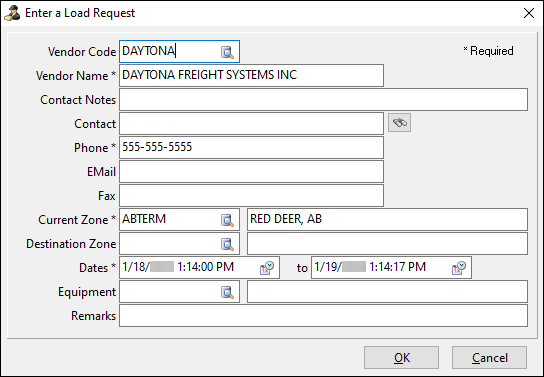544x377 pixels.
Task: Click the 'Contact Notes' label
Action: 78,100
